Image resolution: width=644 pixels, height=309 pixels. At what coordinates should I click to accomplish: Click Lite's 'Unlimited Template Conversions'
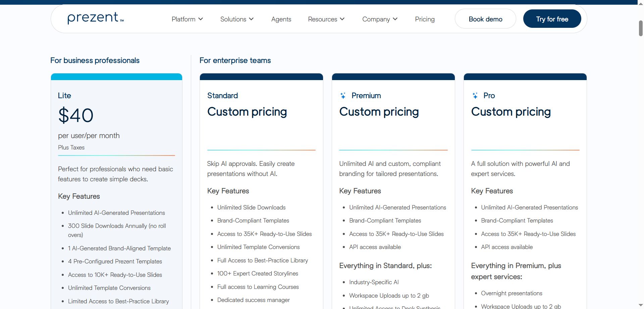tap(109, 288)
